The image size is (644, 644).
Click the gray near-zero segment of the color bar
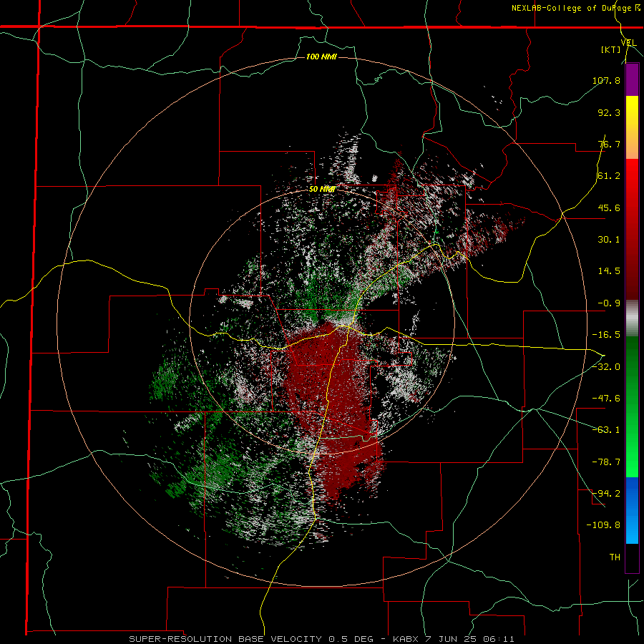click(632, 318)
